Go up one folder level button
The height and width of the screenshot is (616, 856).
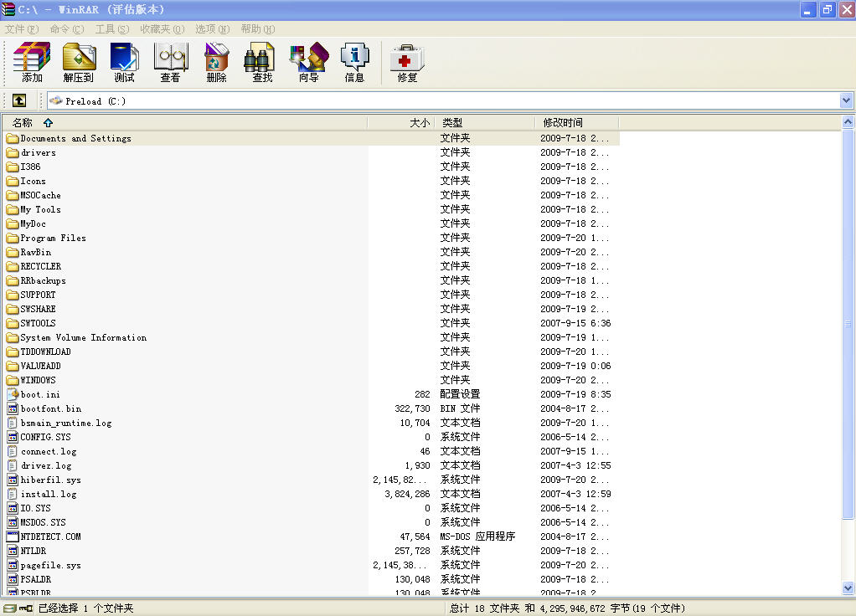pyautogui.click(x=19, y=100)
